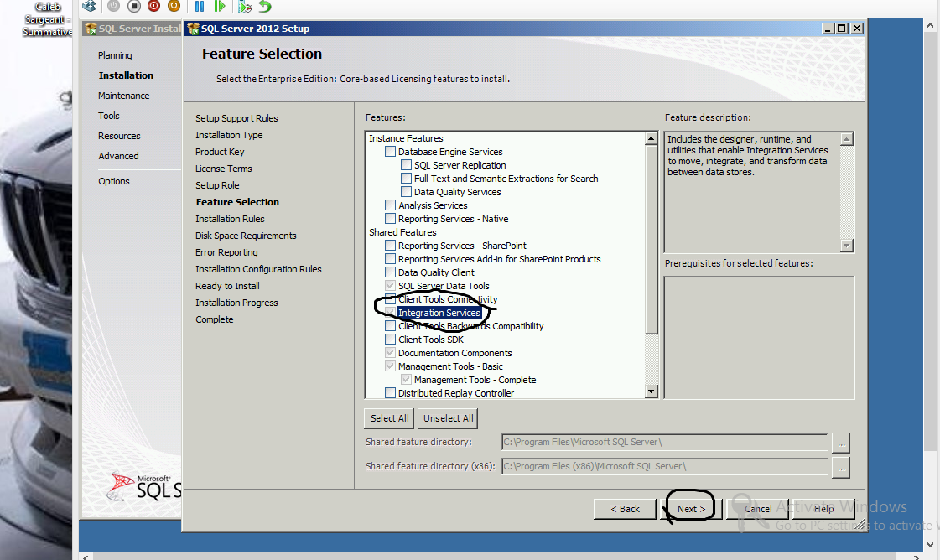Browse for shared feature directory (x86)
The height and width of the screenshot is (560, 940).
[841, 467]
